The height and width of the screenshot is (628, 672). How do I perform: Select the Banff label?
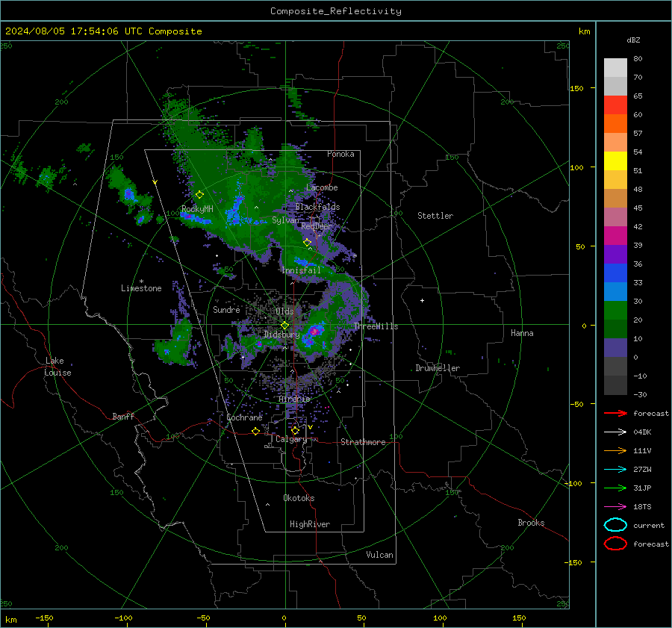point(123,416)
